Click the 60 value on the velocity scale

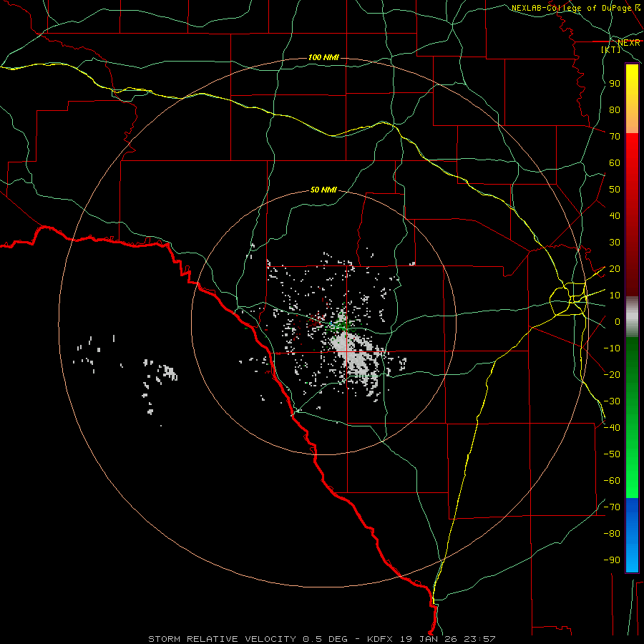click(615, 162)
